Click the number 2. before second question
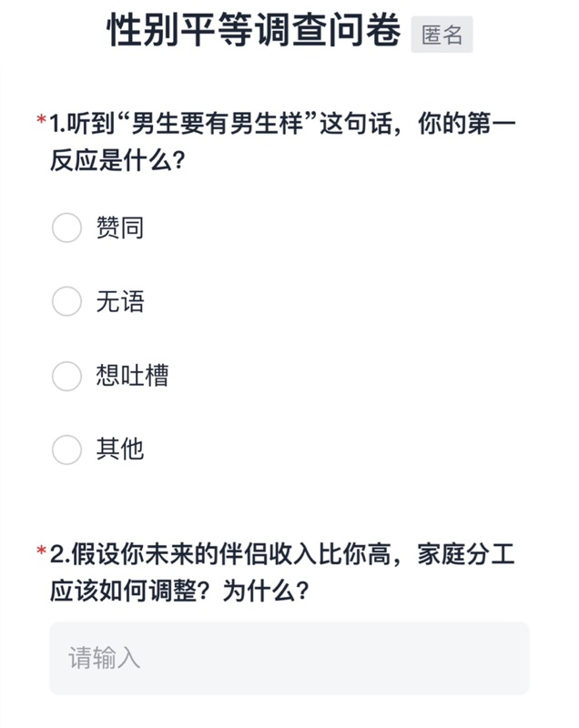This screenshot has height=728, width=579. click(x=59, y=553)
